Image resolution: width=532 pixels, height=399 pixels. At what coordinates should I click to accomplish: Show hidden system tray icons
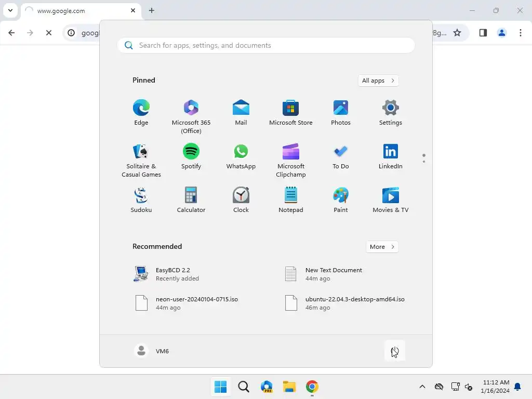tap(422, 387)
